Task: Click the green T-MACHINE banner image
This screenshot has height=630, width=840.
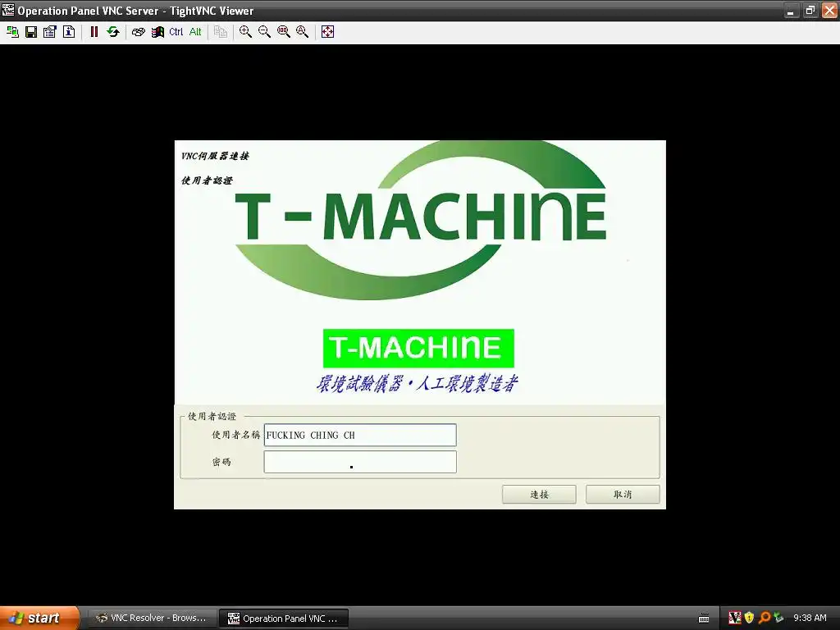Action: [418, 348]
